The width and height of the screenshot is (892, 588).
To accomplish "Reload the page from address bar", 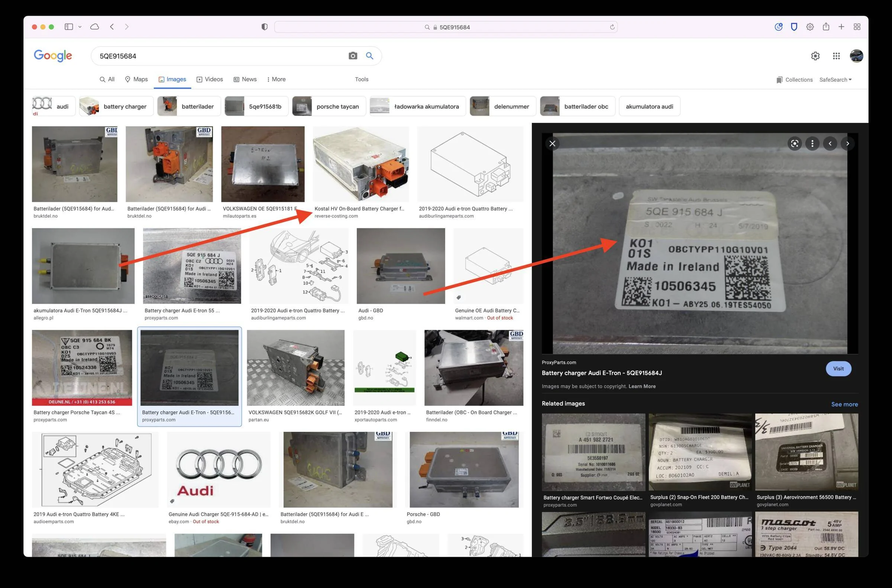I will (x=612, y=27).
